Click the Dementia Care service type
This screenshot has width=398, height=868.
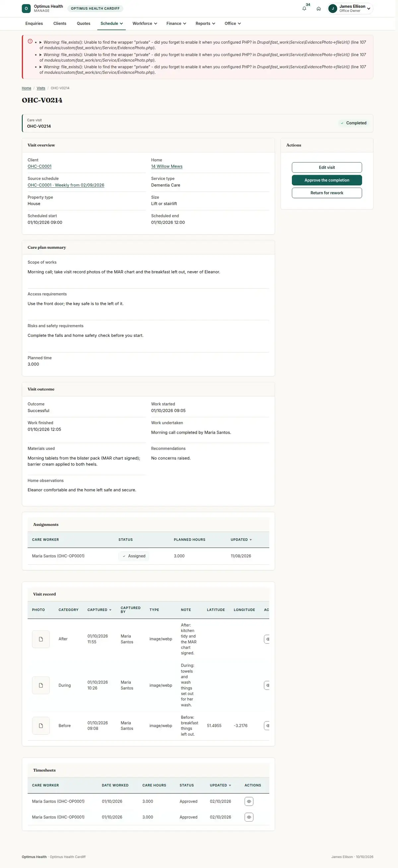click(x=166, y=185)
